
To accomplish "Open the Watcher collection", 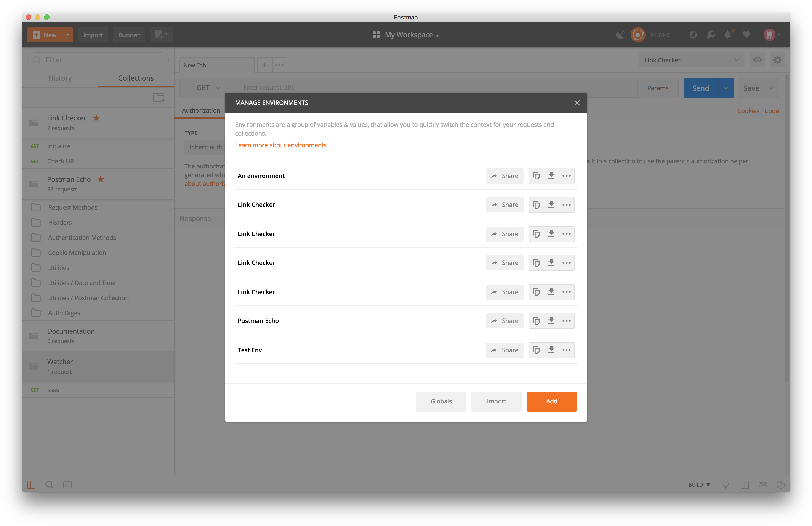I will 98,366.
